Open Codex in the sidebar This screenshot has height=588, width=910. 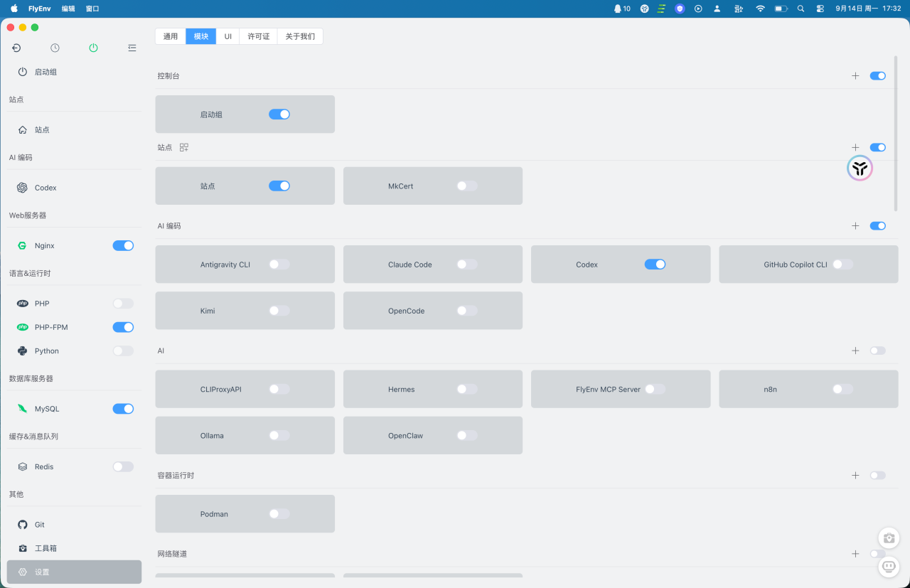(x=74, y=188)
